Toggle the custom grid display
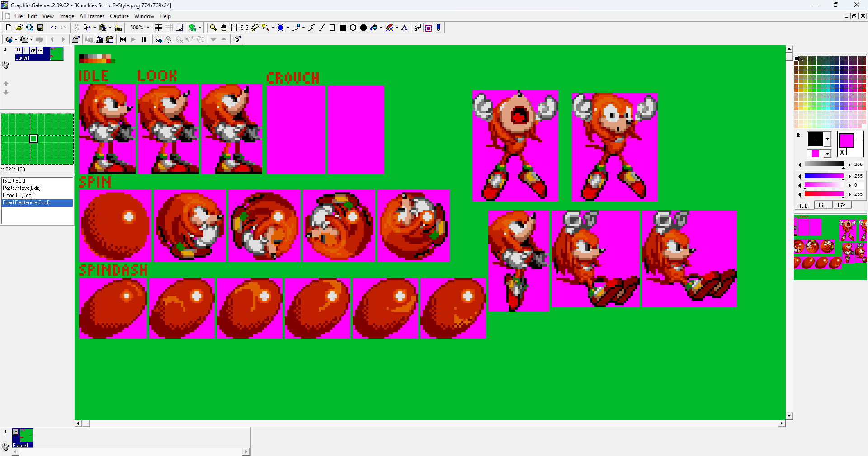 (x=169, y=28)
